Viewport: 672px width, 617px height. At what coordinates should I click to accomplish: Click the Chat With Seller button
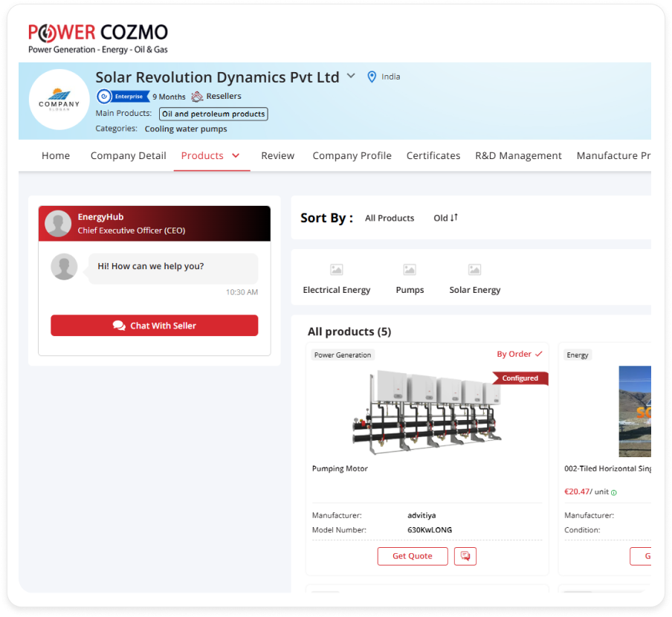coord(155,326)
